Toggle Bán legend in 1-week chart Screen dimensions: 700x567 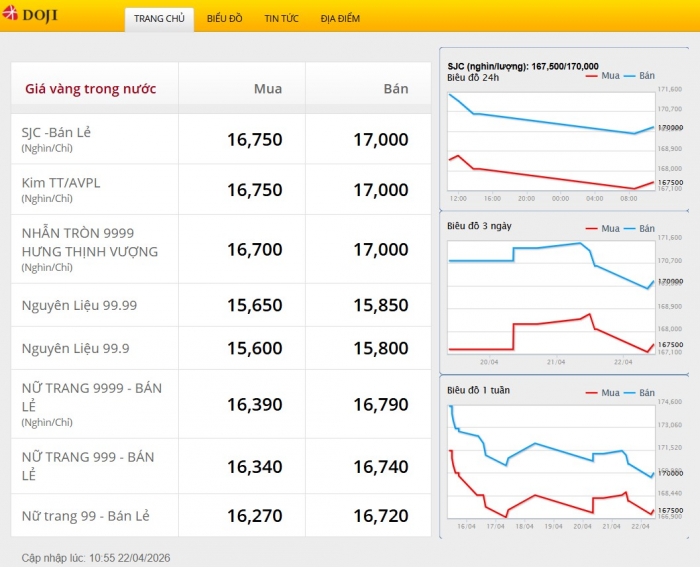(x=639, y=393)
